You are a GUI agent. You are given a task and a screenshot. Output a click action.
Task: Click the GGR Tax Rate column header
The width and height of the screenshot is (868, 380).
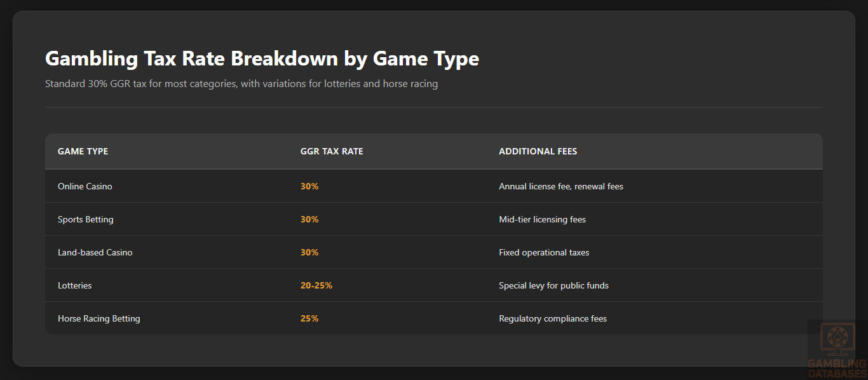pos(332,151)
